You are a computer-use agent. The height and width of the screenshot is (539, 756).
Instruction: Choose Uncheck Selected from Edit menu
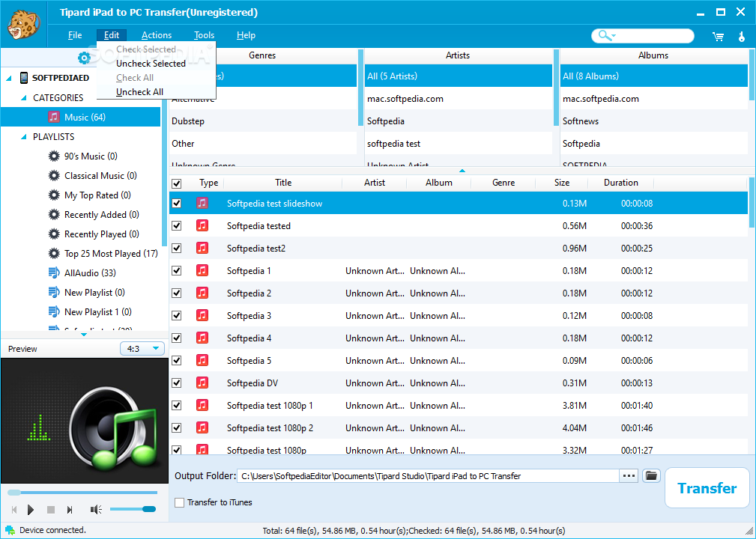click(x=156, y=64)
